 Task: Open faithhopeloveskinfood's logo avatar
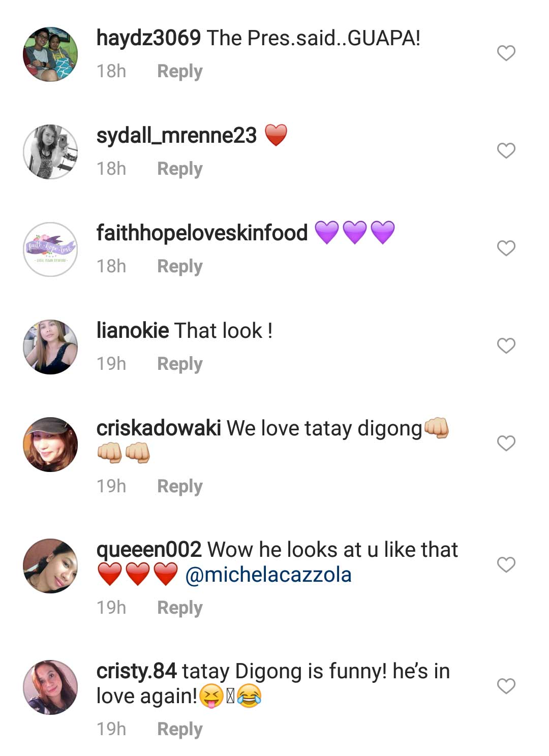pyautogui.click(x=50, y=249)
